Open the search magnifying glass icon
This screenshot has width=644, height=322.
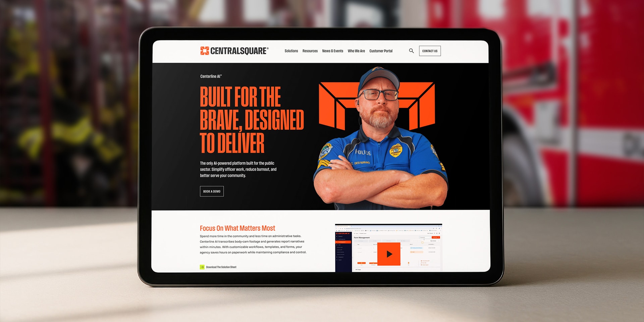(411, 51)
